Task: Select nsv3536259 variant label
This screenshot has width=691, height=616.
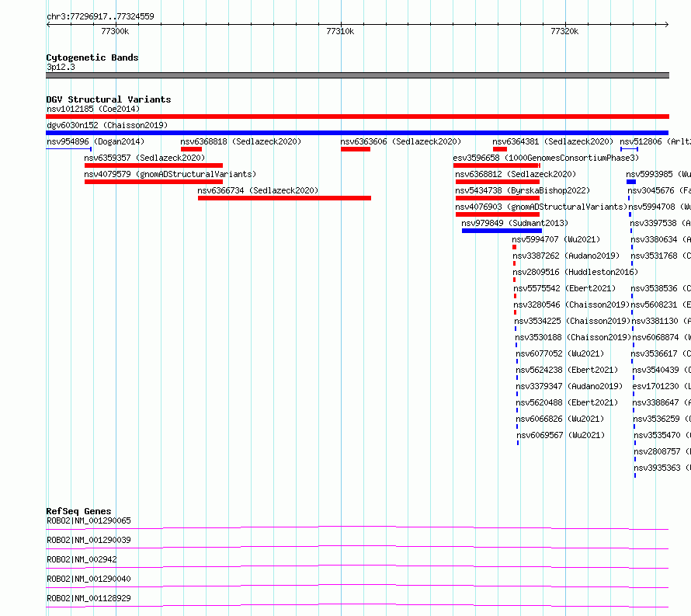Action: [x=662, y=419]
